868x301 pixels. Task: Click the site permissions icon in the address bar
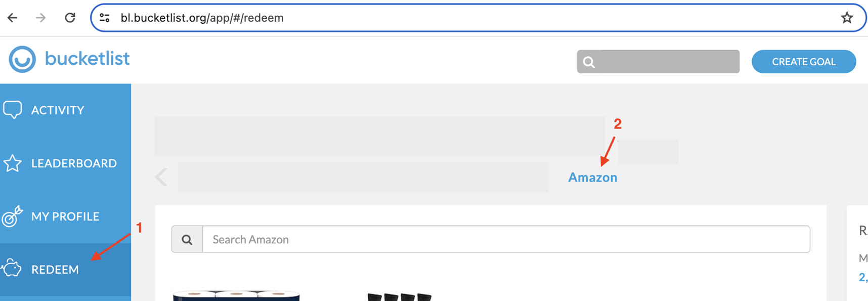coord(104,17)
